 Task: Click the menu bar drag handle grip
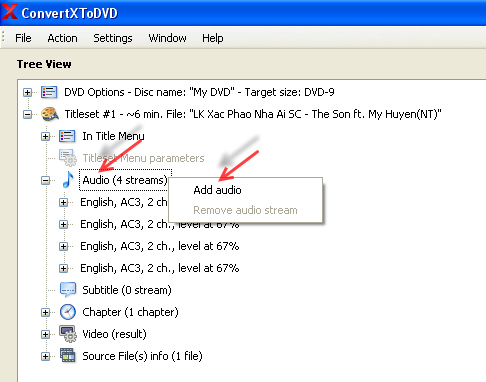click(4, 38)
